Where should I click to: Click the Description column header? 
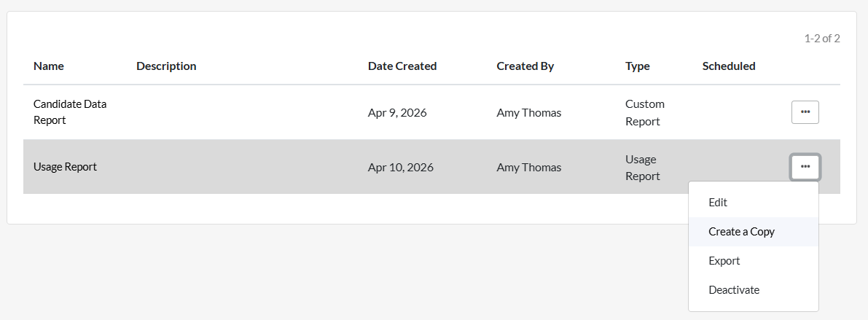coord(166,66)
